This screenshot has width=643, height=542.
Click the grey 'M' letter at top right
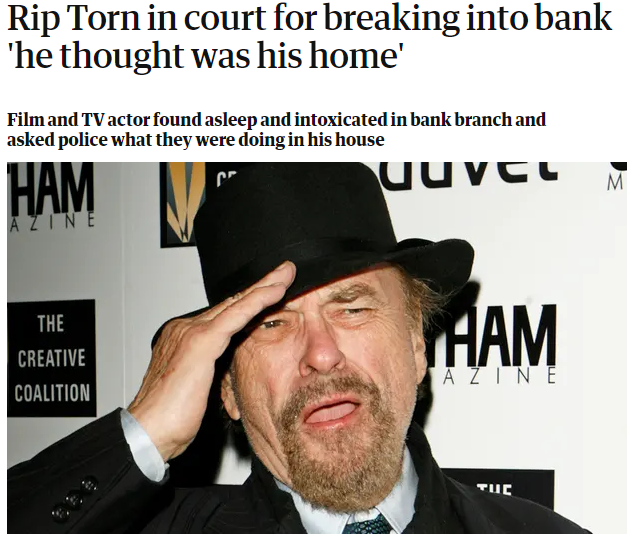tap(615, 183)
